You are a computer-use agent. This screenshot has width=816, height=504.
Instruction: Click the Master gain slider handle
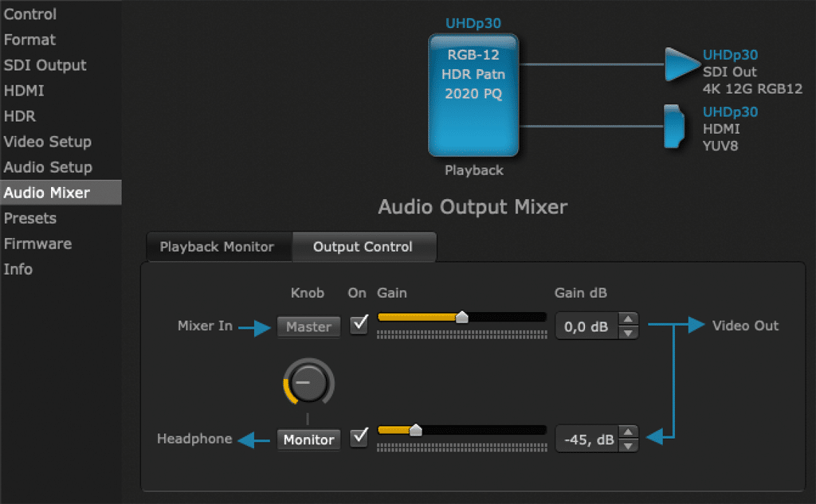click(x=461, y=317)
